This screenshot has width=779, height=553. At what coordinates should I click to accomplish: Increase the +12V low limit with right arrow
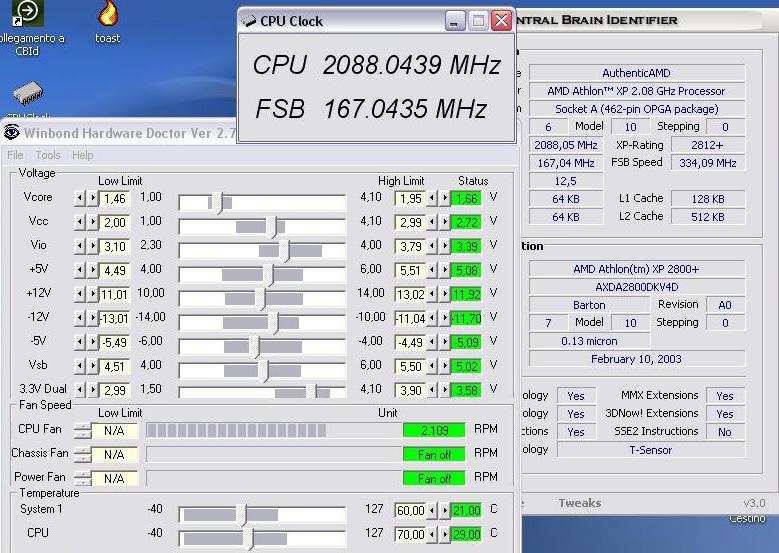pyautogui.click(x=92, y=294)
